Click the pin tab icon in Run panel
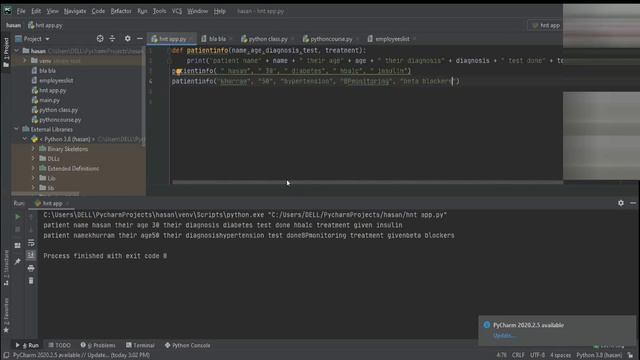Viewport: 640px width, 360px height. pos(18,262)
